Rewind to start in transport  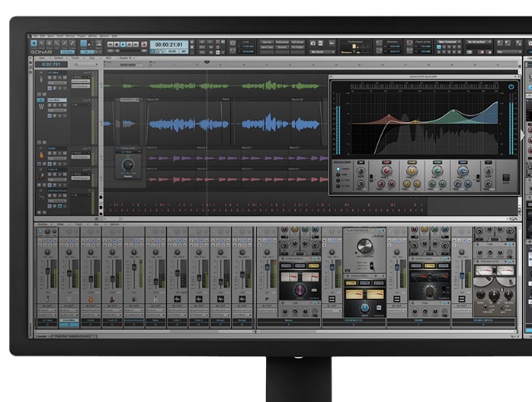pos(111,44)
